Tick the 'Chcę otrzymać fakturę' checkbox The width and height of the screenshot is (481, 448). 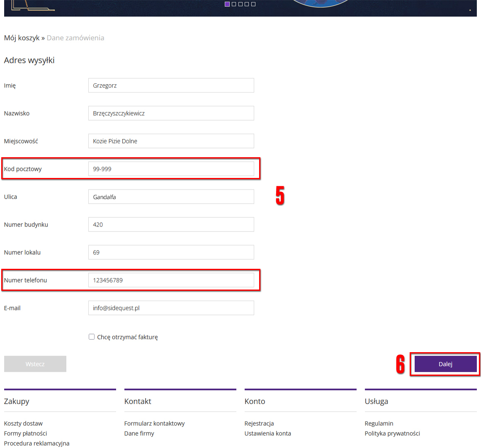click(x=92, y=337)
